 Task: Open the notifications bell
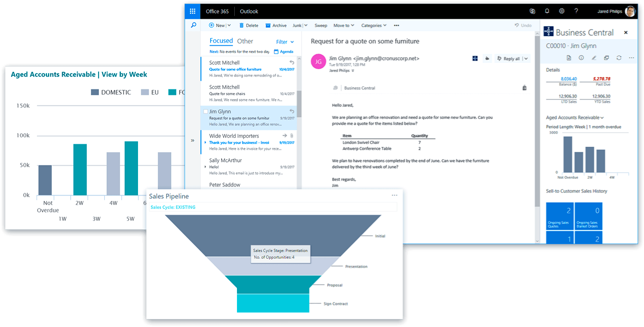547,11
